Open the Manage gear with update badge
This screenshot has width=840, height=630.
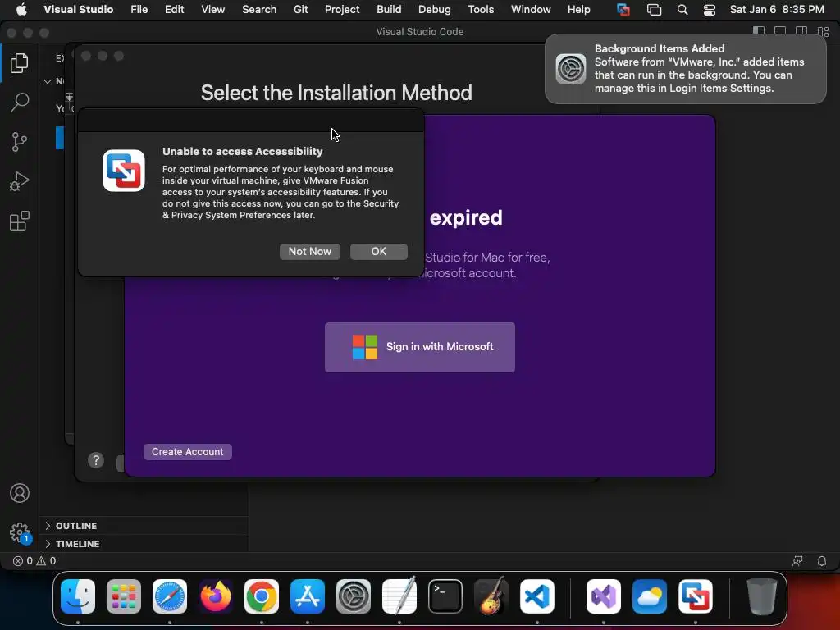pyautogui.click(x=20, y=533)
